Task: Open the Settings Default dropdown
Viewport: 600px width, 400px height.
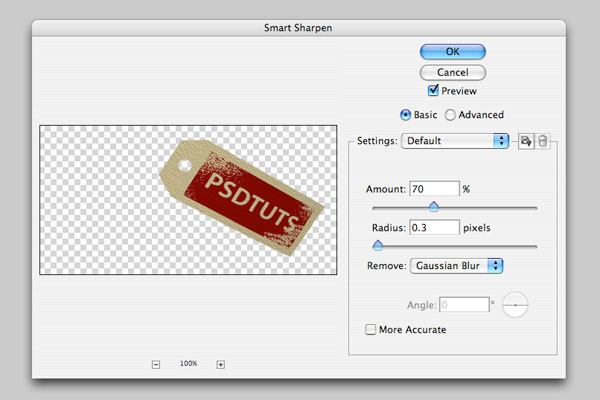Action: 455,141
